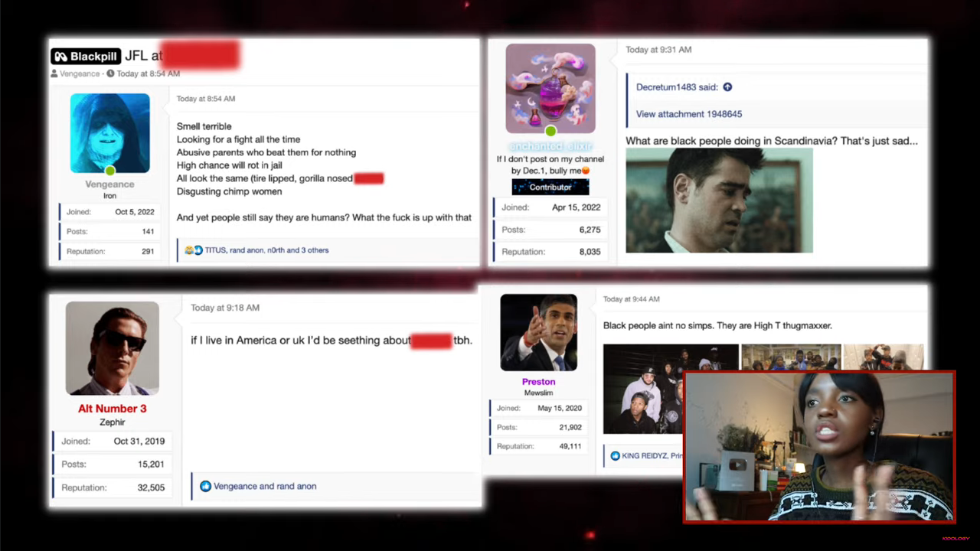Show reactions list Vengeance and rand anon
Image resolution: width=980 pixels, height=551 pixels.
(265, 486)
